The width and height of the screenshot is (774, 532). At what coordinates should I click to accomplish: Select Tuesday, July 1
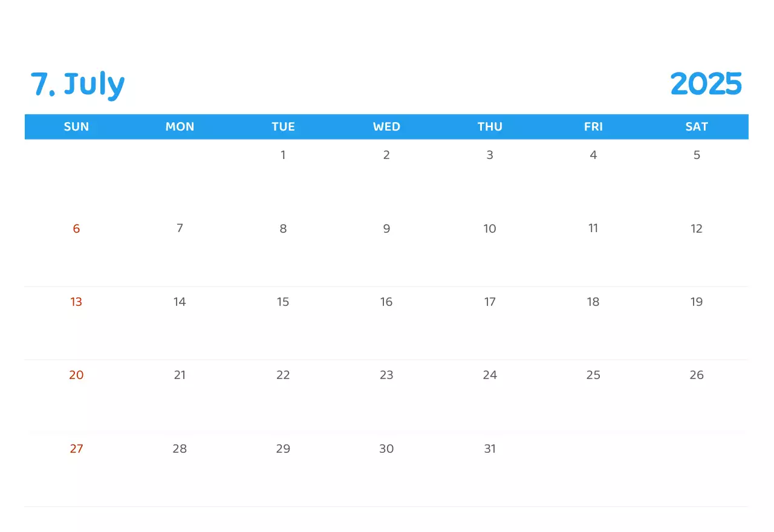[x=283, y=155]
